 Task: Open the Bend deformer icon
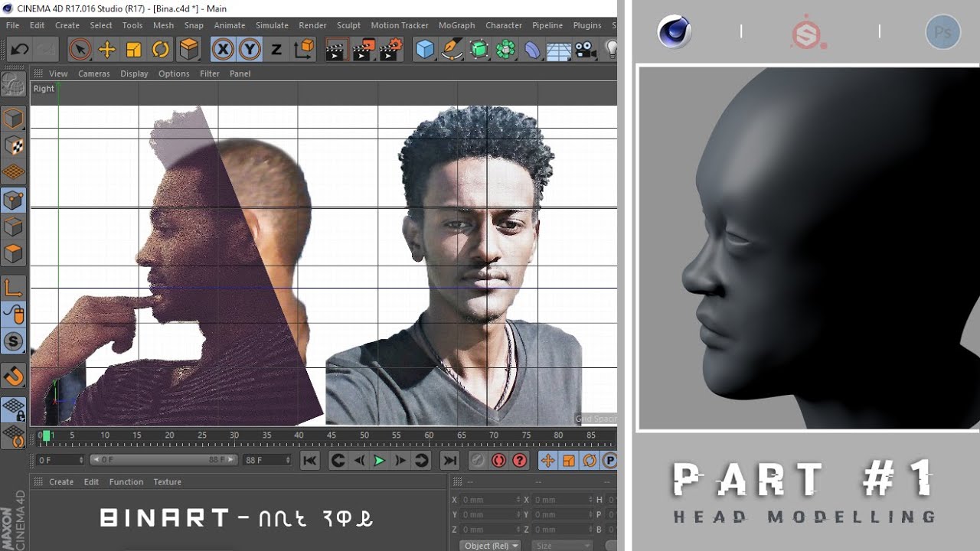coord(532,51)
